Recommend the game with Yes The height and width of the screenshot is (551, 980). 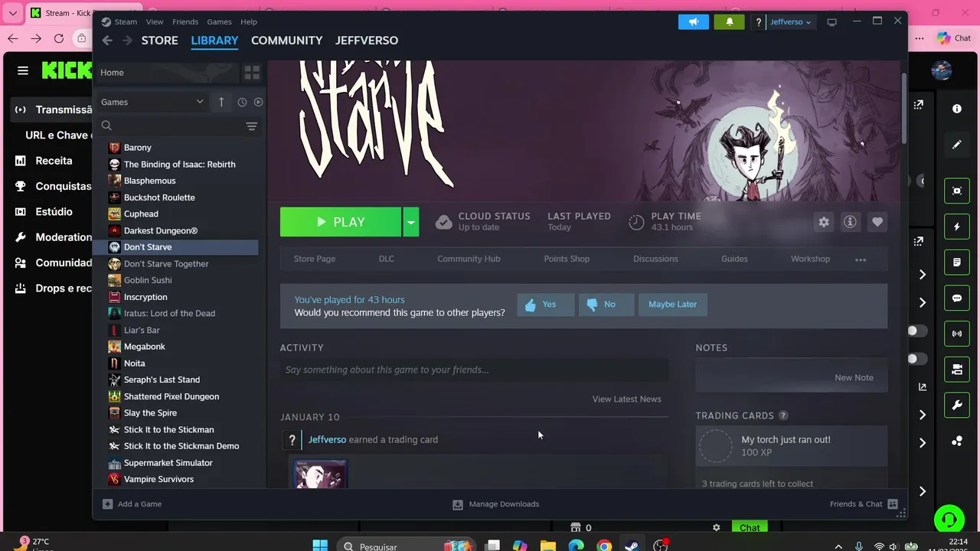[x=545, y=305]
